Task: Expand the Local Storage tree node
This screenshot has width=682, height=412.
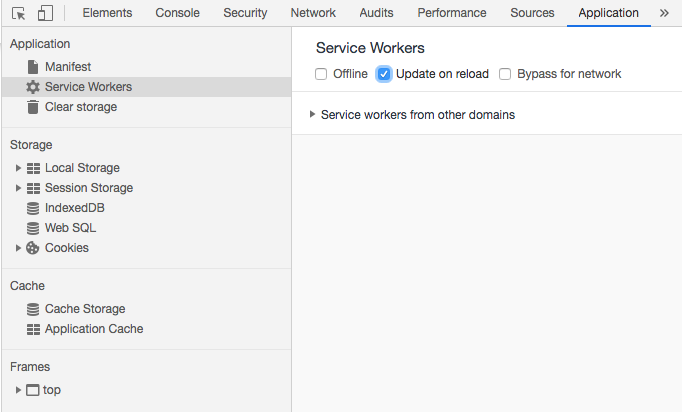Action: [x=18, y=168]
